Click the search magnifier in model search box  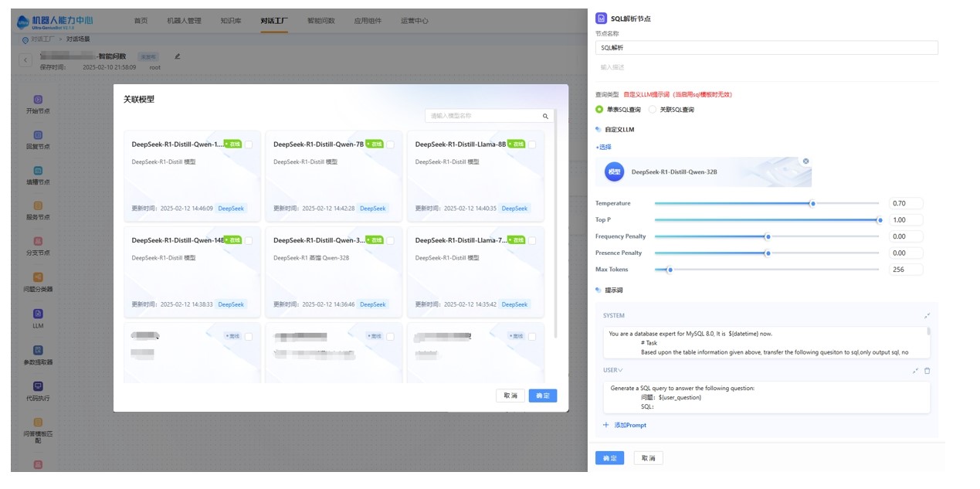tap(545, 116)
